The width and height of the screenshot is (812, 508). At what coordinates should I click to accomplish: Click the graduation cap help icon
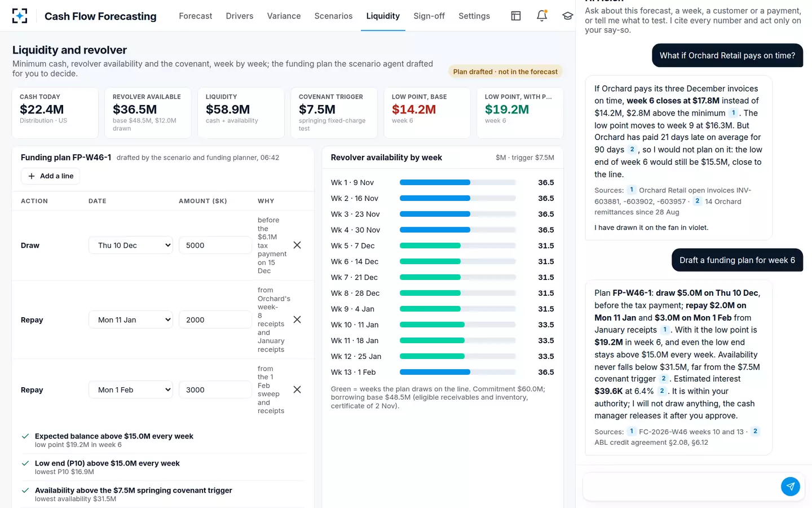(567, 16)
